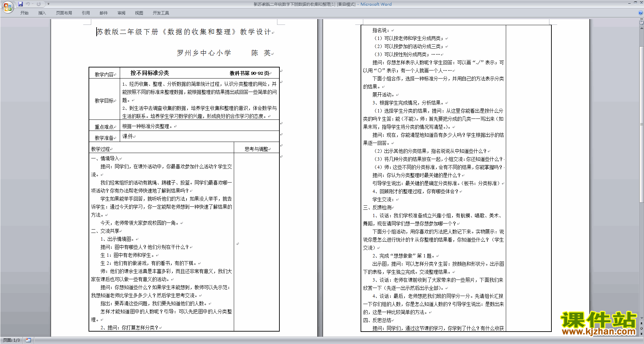Click the heading 四、反思总结
Image resolution: width=644 pixels, height=344 pixels.
point(377,320)
